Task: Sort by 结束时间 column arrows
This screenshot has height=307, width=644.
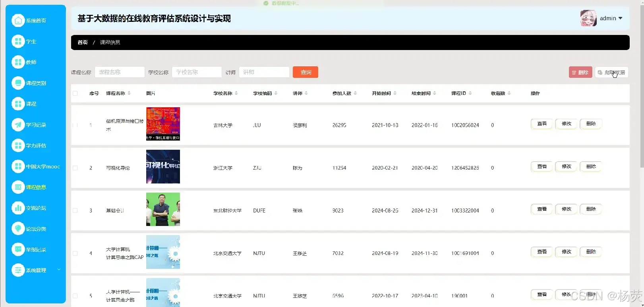Action: click(435, 93)
